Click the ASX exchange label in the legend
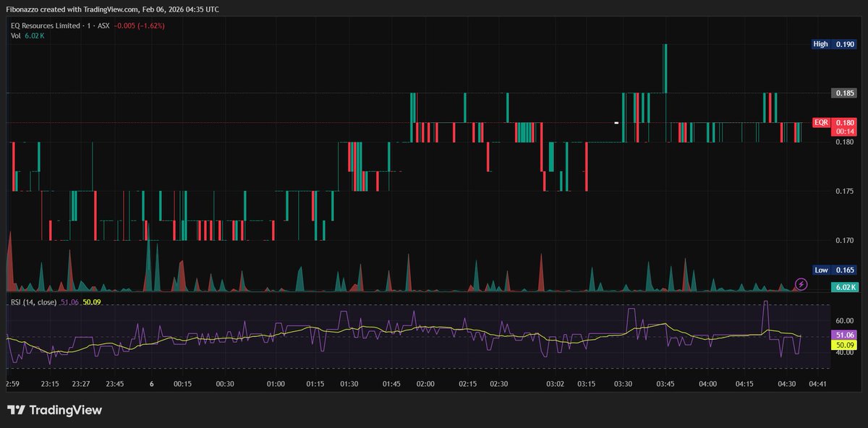 click(x=103, y=25)
